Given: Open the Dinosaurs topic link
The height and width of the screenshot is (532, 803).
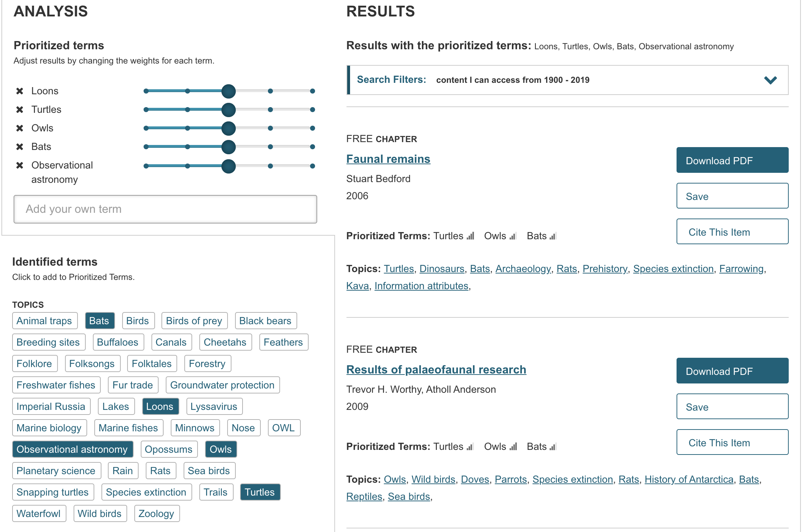Looking at the screenshot, I should click(x=442, y=269).
